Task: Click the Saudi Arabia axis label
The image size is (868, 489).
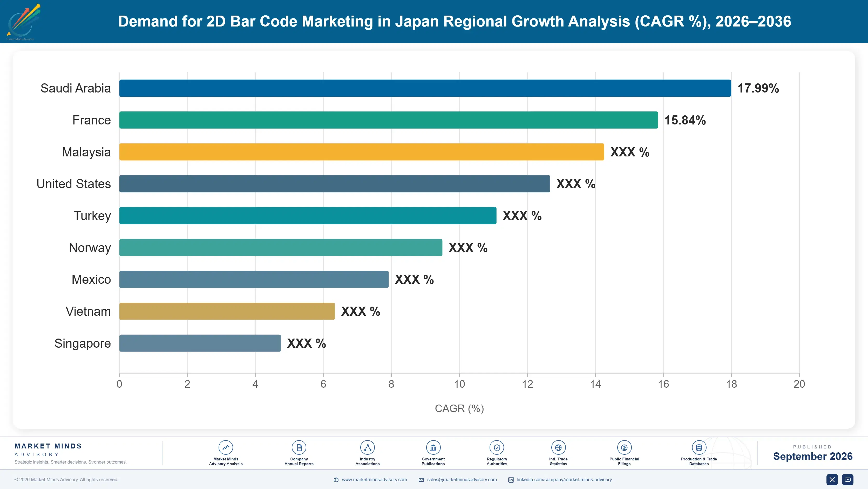Action: coord(76,88)
